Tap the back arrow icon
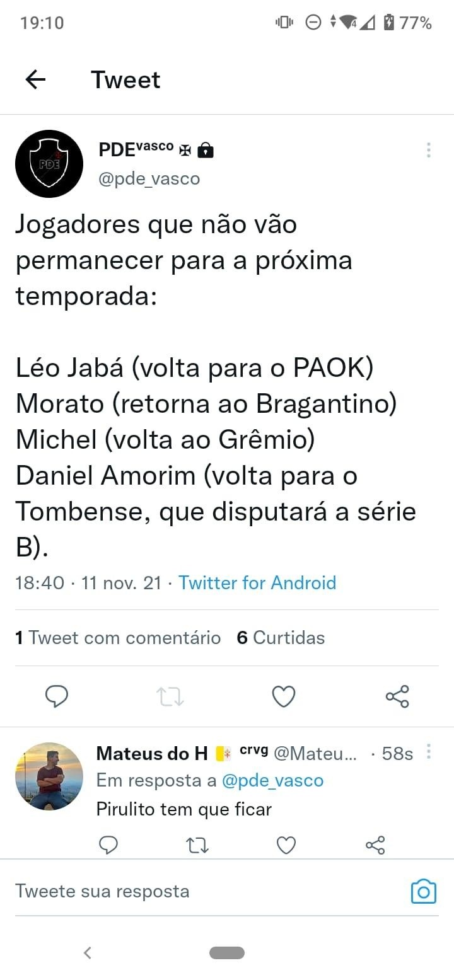 tap(35, 80)
